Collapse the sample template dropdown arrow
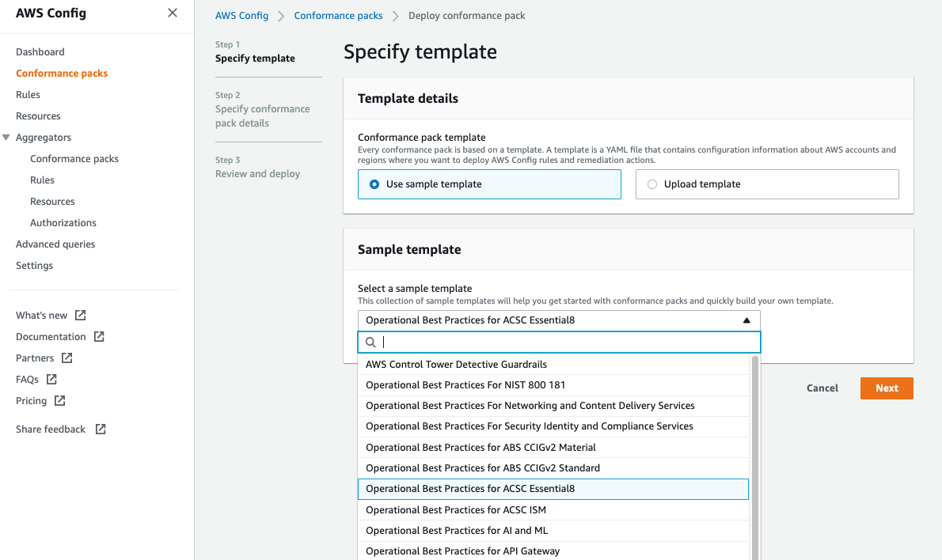 pyautogui.click(x=746, y=320)
